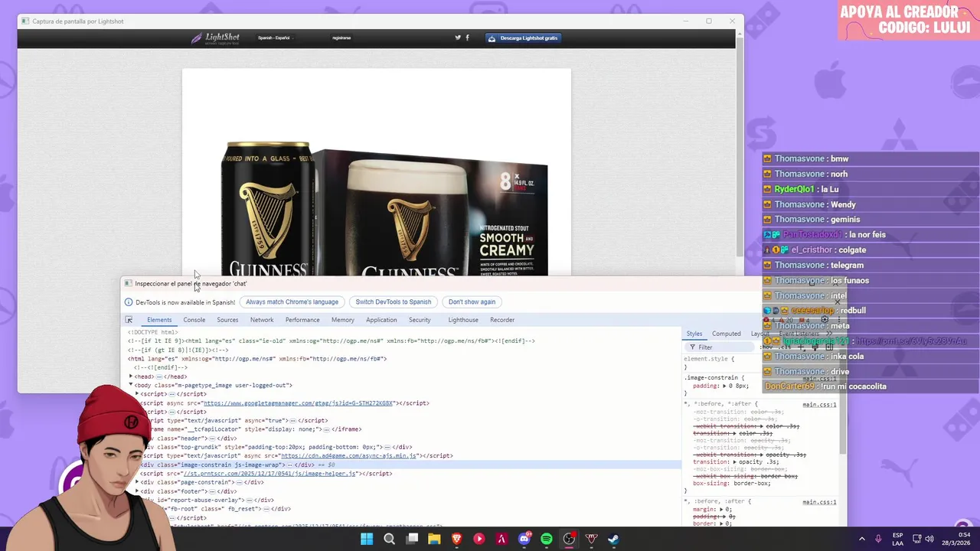The width and height of the screenshot is (980, 551).
Task: Open the network icon in system tray
Action: (x=917, y=539)
